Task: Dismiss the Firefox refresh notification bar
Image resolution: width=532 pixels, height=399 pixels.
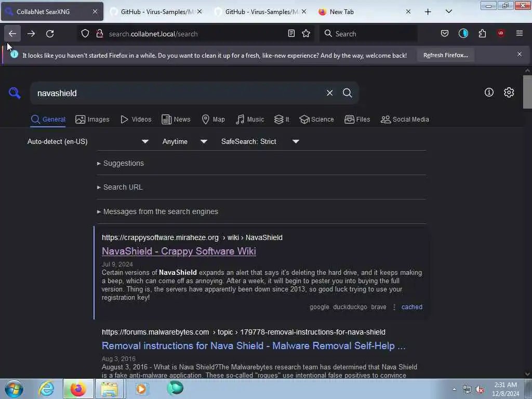Action: click(520, 54)
